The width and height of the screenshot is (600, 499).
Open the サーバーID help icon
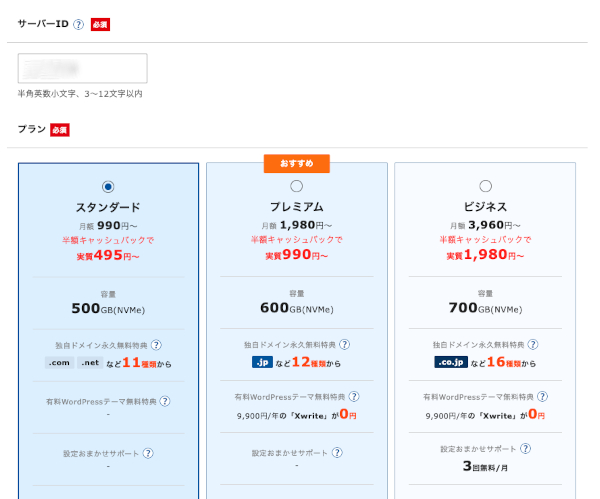[78, 25]
